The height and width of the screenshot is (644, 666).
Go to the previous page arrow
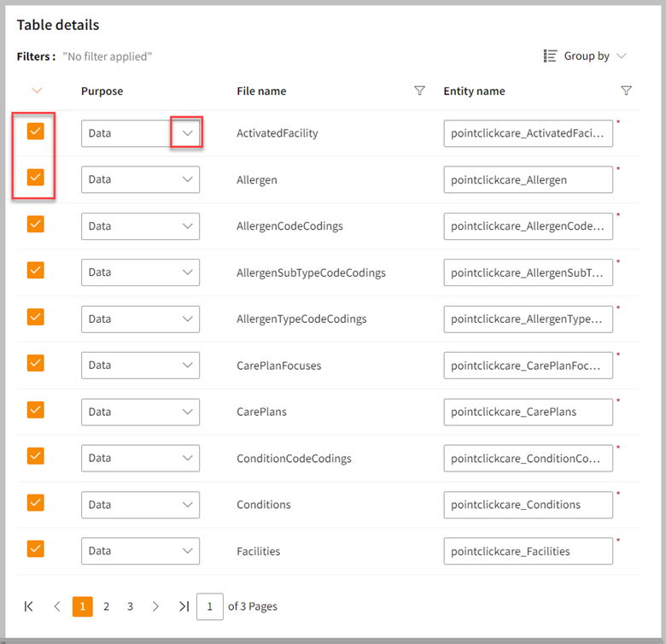pos(57,606)
